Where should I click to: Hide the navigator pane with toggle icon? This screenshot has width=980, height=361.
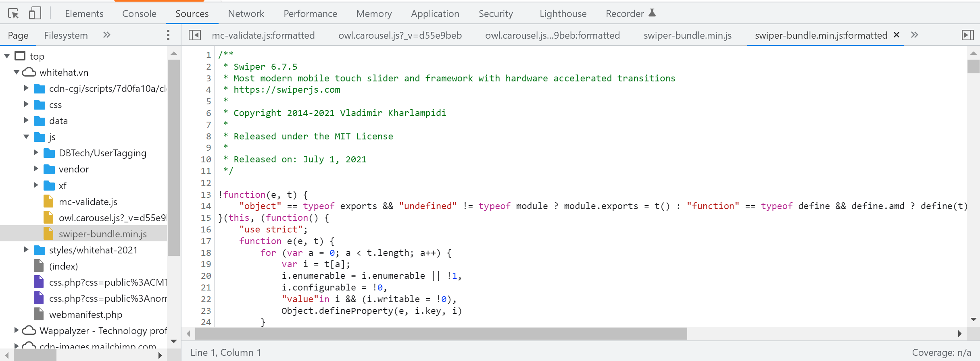(x=195, y=35)
